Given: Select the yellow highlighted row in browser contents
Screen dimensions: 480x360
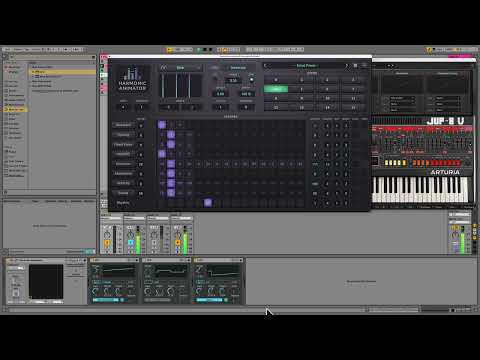Looking at the screenshot, I should click(63, 72).
